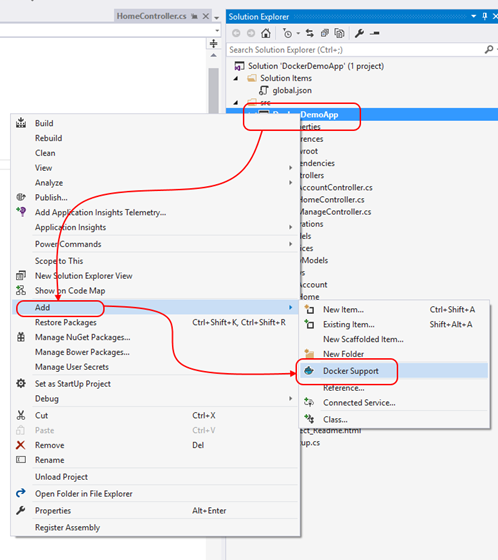Choose New Scaffolded Item entry
Image resolution: width=498 pixels, height=560 pixels.
click(x=363, y=339)
